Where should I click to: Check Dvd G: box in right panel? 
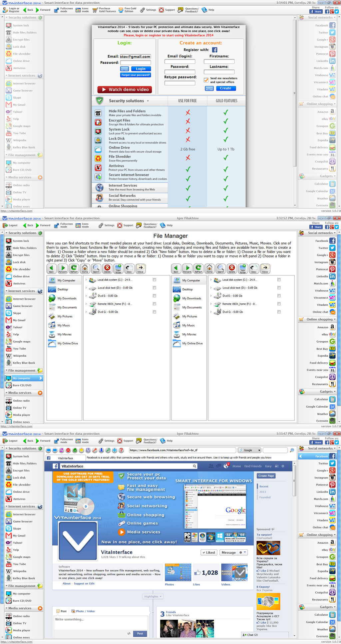coord(279,312)
